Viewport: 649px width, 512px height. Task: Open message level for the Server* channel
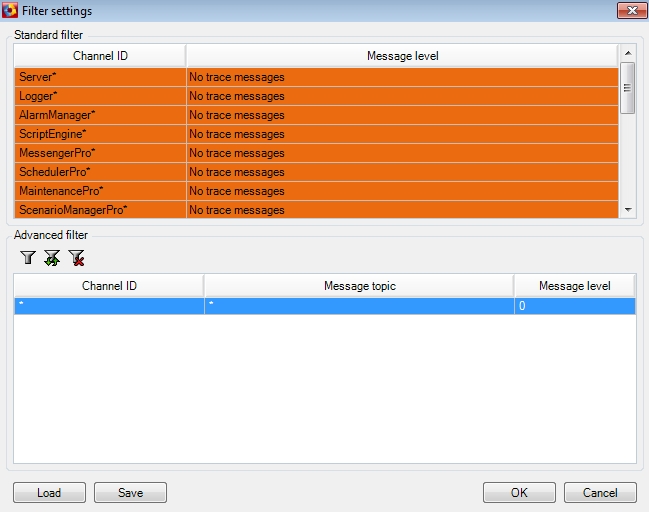(x=402, y=77)
